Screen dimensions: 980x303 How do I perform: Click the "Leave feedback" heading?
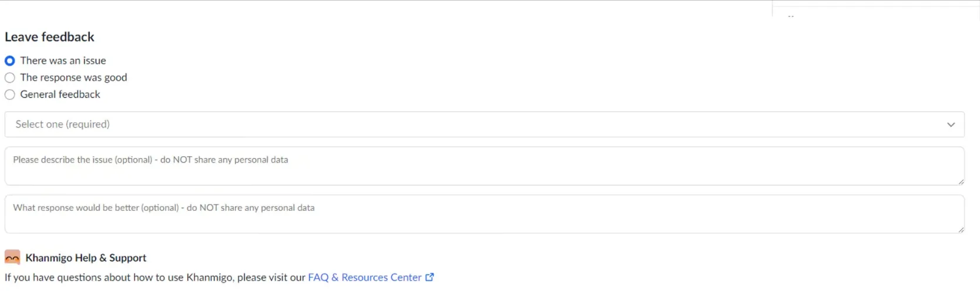(x=49, y=37)
